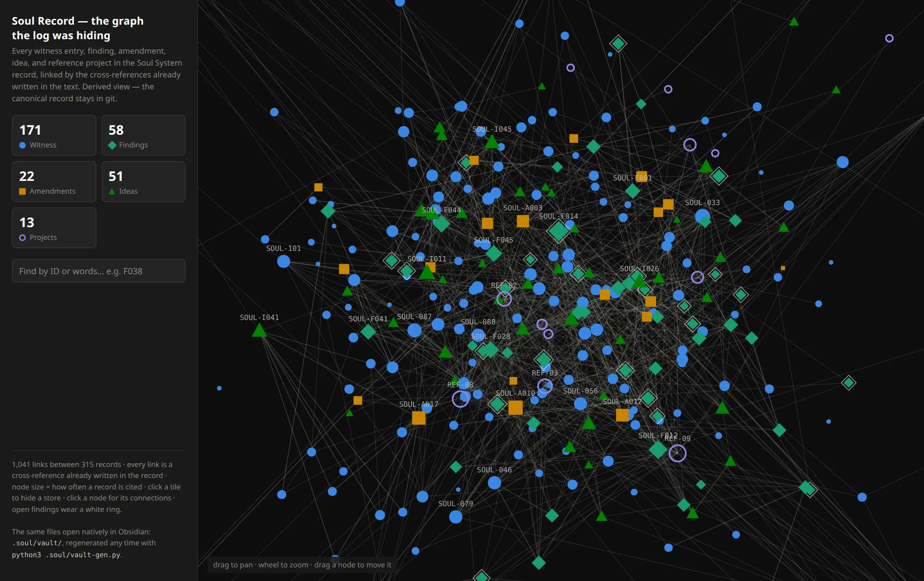Image resolution: width=924 pixels, height=581 pixels.
Task: Select the SOUL-F001 amendment-colored square node
Action: 642,177
